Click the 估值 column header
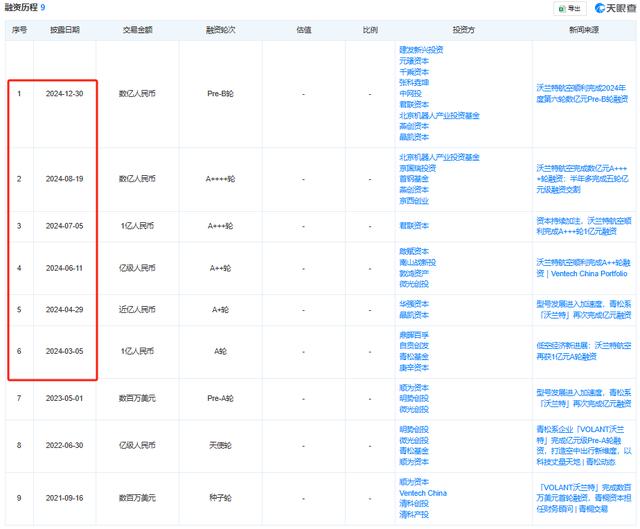This screenshot has width=640, height=529. coord(304,30)
